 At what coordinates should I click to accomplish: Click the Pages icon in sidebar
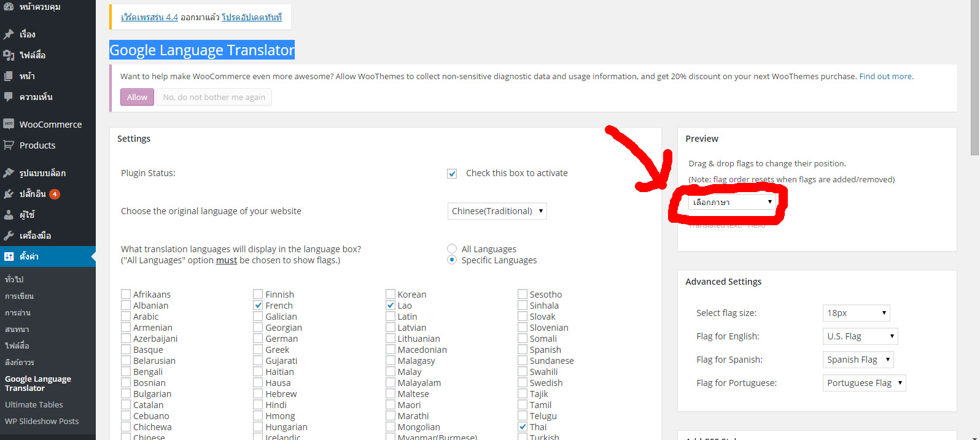9,76
